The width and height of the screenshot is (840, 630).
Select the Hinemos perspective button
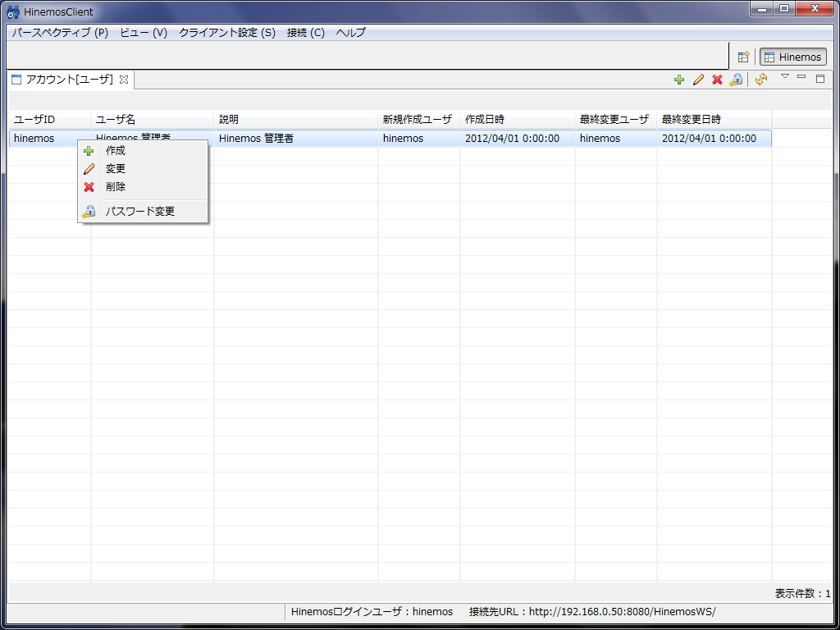[793, 57]
